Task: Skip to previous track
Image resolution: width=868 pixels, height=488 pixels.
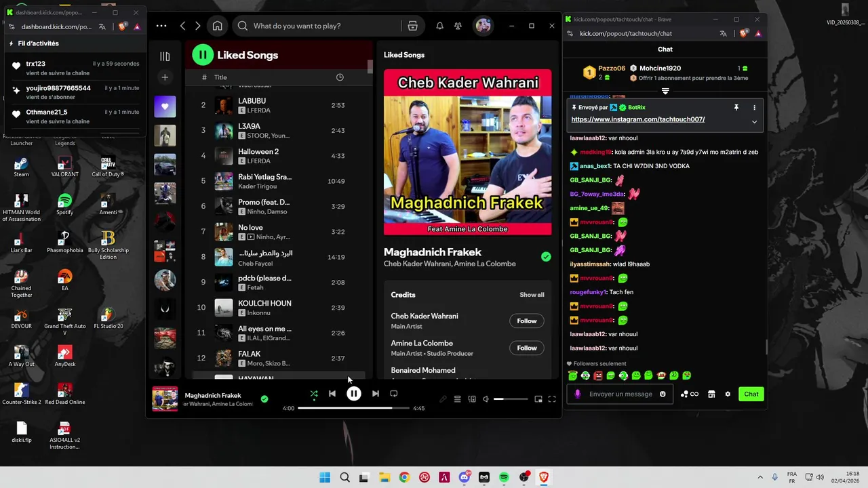Action: coord(332,393)
